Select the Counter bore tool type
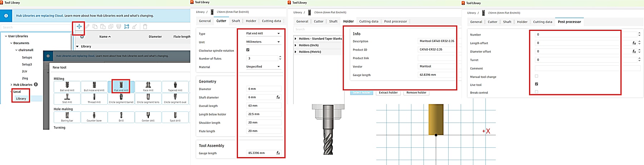Screen dimensions: 644x165 pos(94,117)
